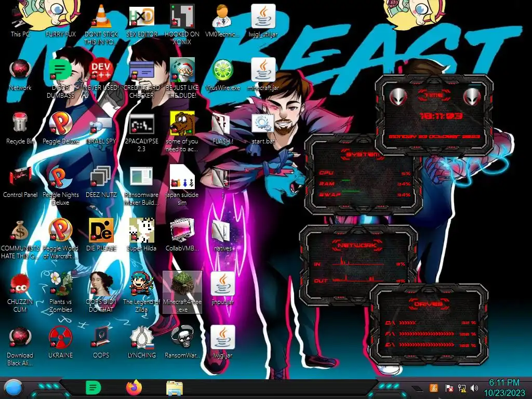Launch the Dev C++ NEVER USED! shortcut
The image size is (532, 399).
pyautogui.click(x=101, y=75)
